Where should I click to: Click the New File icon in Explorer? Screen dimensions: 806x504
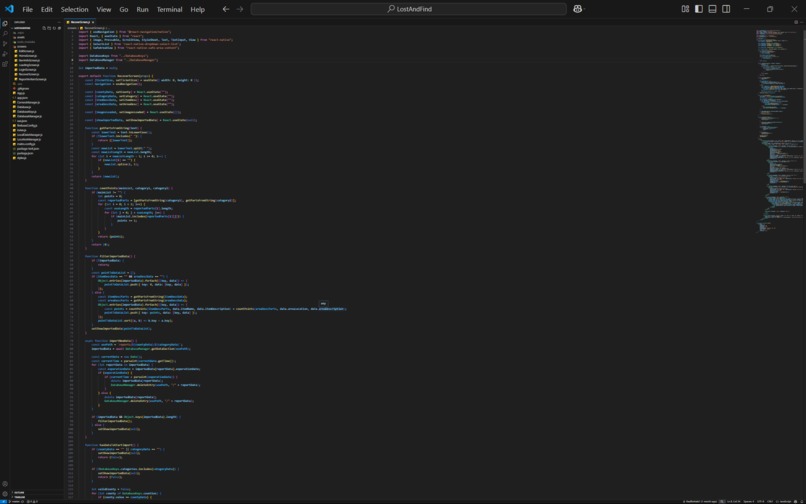pyautogui.click(x=44, y=28)
